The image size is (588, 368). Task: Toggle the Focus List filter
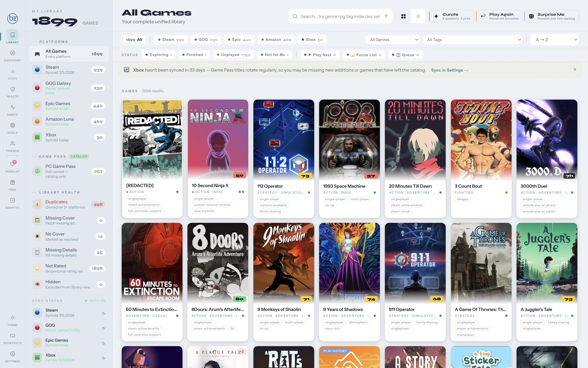click(364, 55)
